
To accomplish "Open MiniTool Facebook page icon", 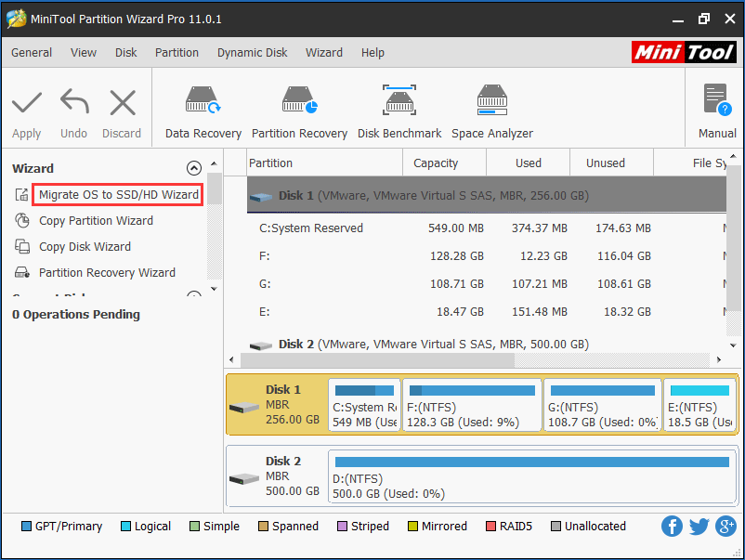I will 672,527.
